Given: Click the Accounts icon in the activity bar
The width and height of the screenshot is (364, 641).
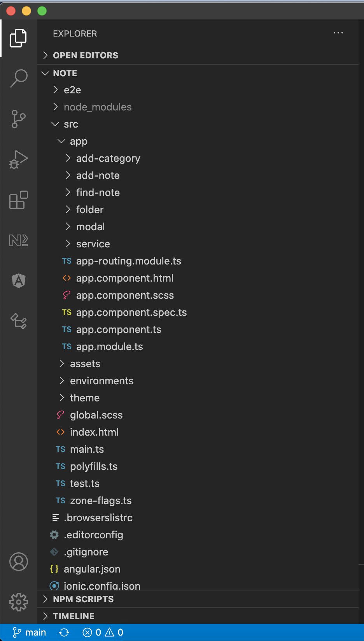Looking at the screenshot, I should coord(18,561).
